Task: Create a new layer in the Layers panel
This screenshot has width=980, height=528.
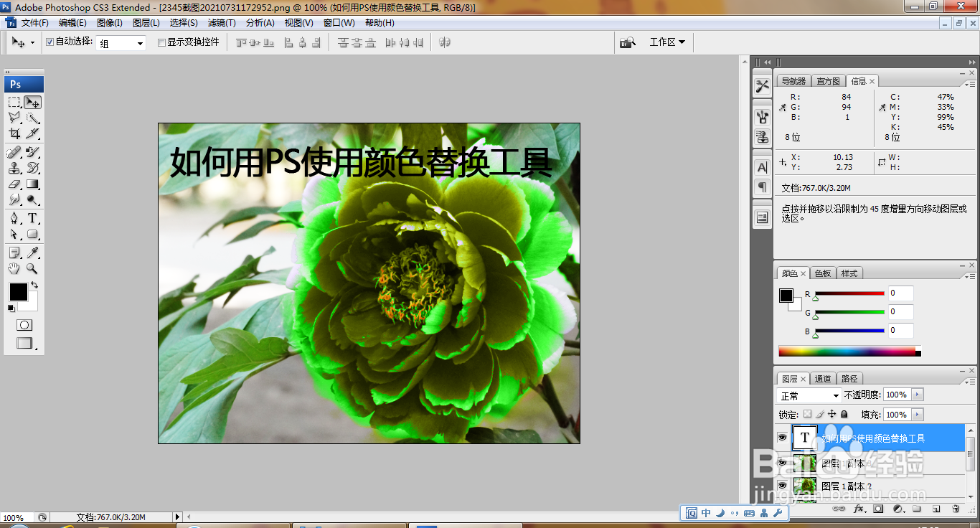Action: (936, 509)
